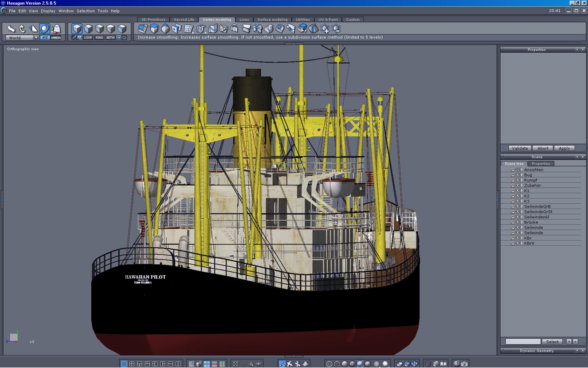Click the rotate tool icon

22,29
